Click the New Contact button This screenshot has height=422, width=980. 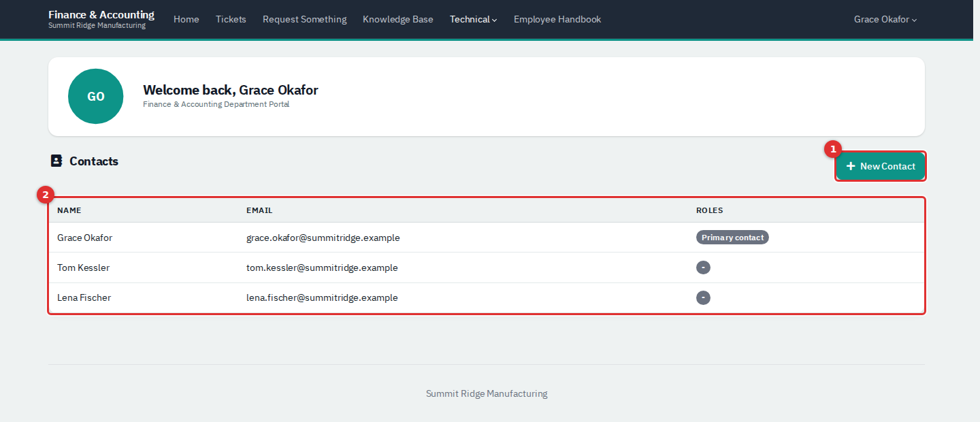click(881, 166)
